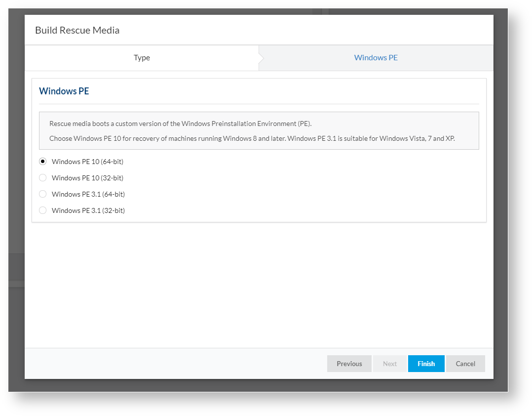This screenshot has height=416, width=532.
Task: Select Windows PE 10 (64-bit) radio button
Action: coord(43,162)
